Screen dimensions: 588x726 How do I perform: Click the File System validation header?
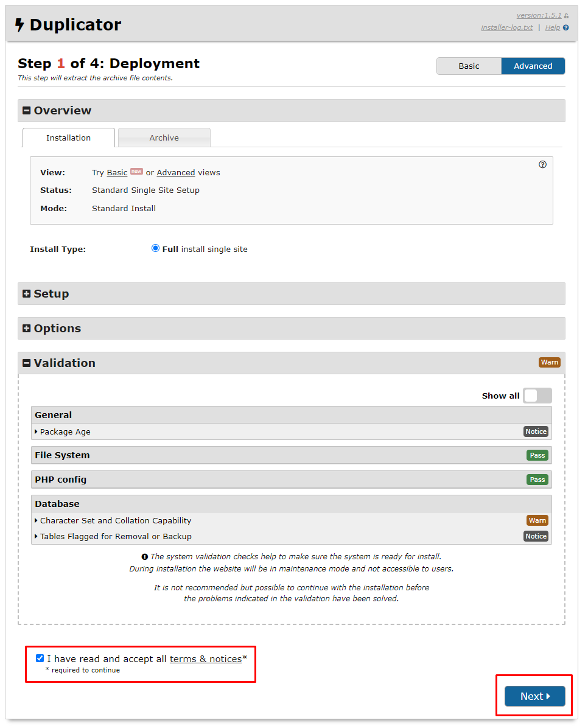291,455
